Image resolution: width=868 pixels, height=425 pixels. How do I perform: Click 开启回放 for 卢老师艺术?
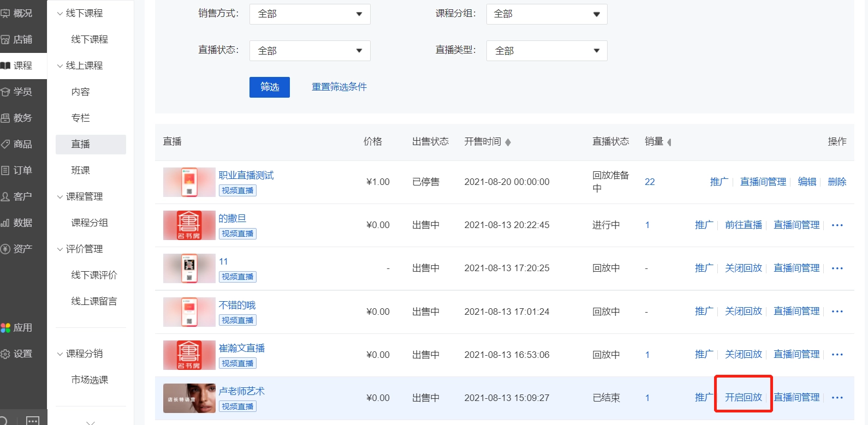point(743,397)
